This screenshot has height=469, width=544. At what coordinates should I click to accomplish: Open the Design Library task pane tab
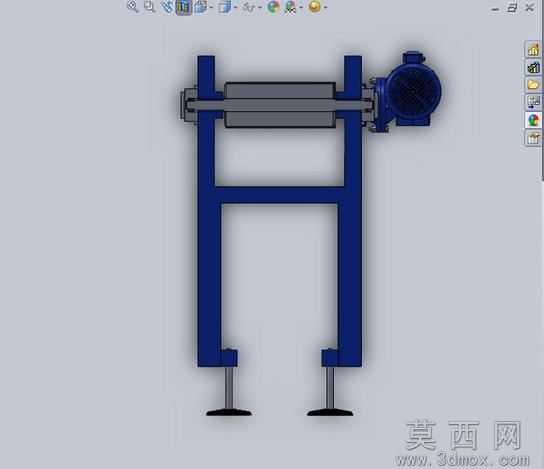(x=533, y=67)
